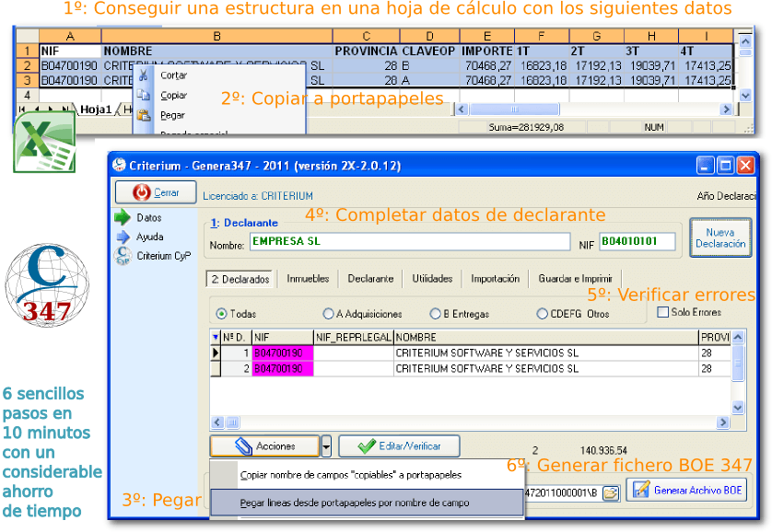The width and height of the screenshot is (772, 532).
Task: Select CDEFG Otros radio option
Action: click(x=542, y=314)
